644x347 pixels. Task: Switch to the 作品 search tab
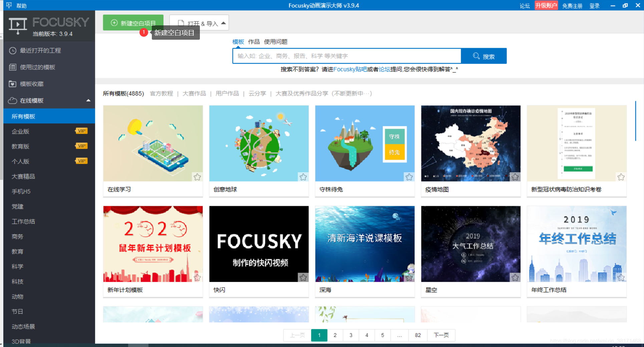coord(254,42)
